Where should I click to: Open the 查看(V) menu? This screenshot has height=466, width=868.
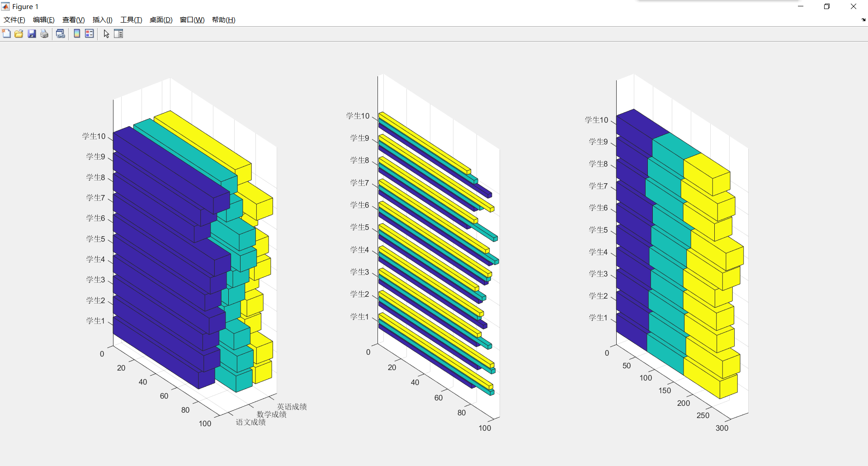tap(74, 20)
